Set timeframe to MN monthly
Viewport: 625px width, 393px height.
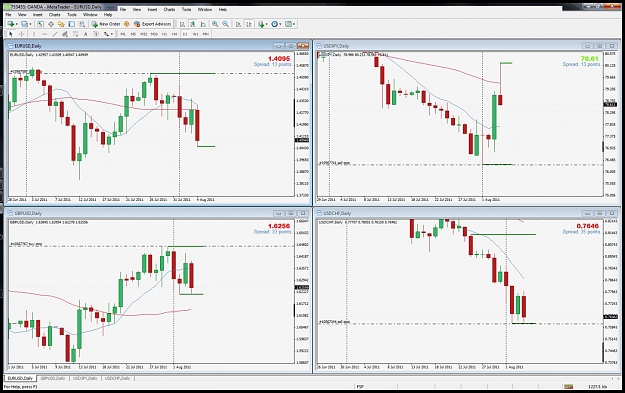click(x=206, y=34)
